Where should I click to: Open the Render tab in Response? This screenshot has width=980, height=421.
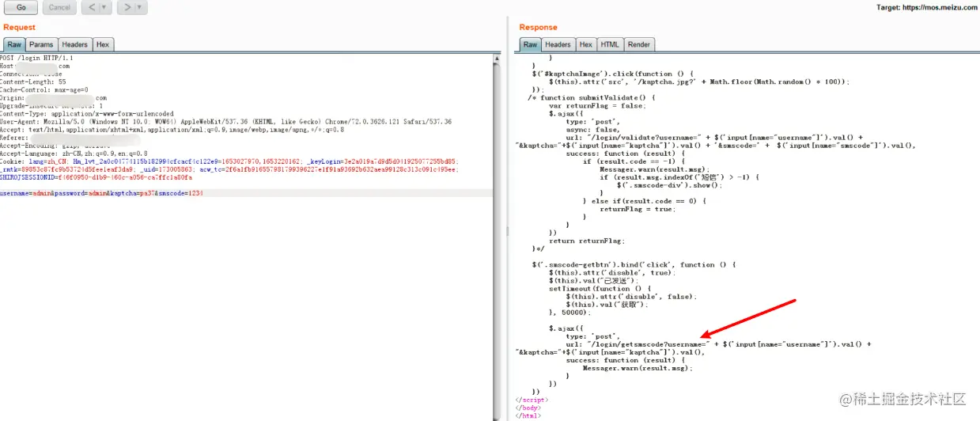click(x=638, y=45)
